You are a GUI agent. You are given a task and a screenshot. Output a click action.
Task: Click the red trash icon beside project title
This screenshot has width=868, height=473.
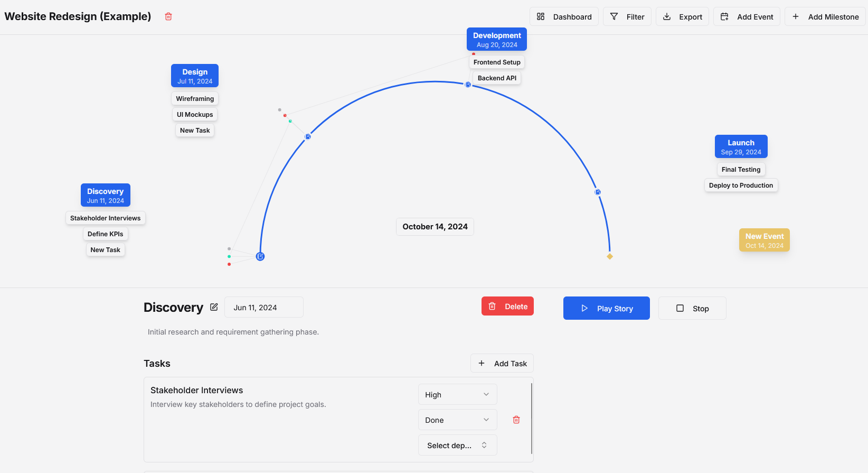click(x=168, y=16)
